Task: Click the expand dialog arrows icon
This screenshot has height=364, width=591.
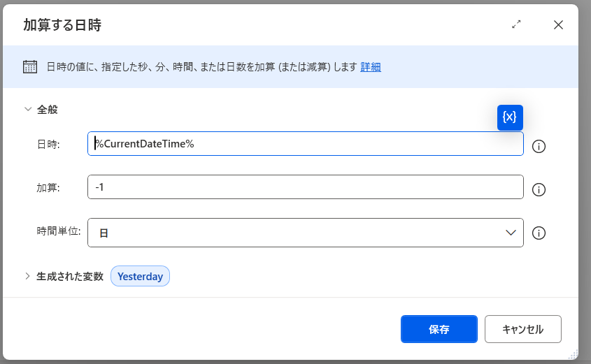Action: pyautogui.click(x=516, y=24)
